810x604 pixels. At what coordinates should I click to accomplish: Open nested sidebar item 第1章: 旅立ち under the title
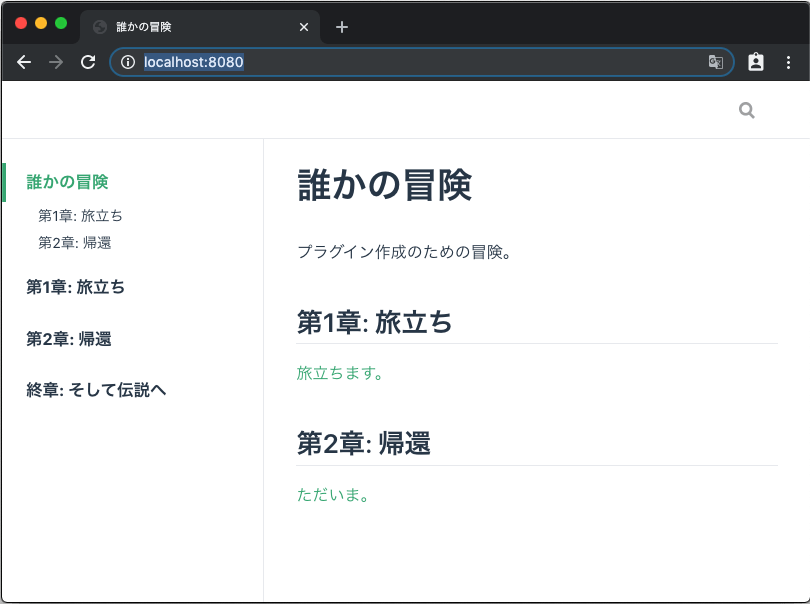click(79, 215)
